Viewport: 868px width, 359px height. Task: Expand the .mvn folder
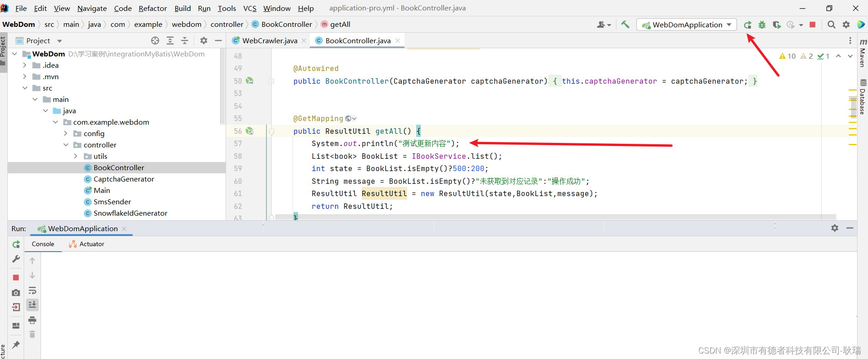click(x=25, y=76)
